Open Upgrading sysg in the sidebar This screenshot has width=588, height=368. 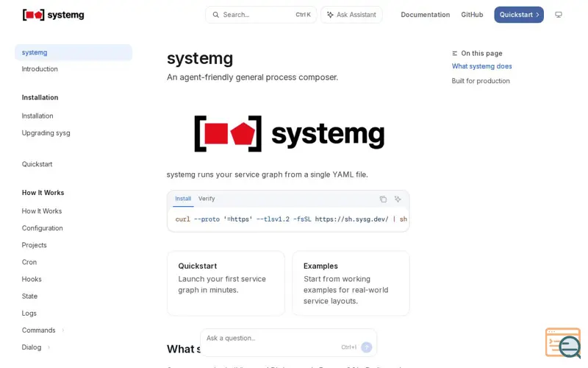46,133
